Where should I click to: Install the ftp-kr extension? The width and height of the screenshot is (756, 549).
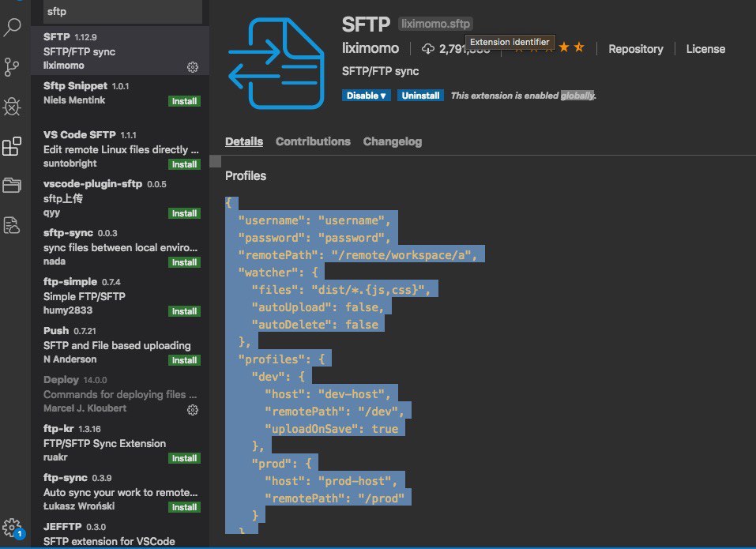click(x=184, y=458)
